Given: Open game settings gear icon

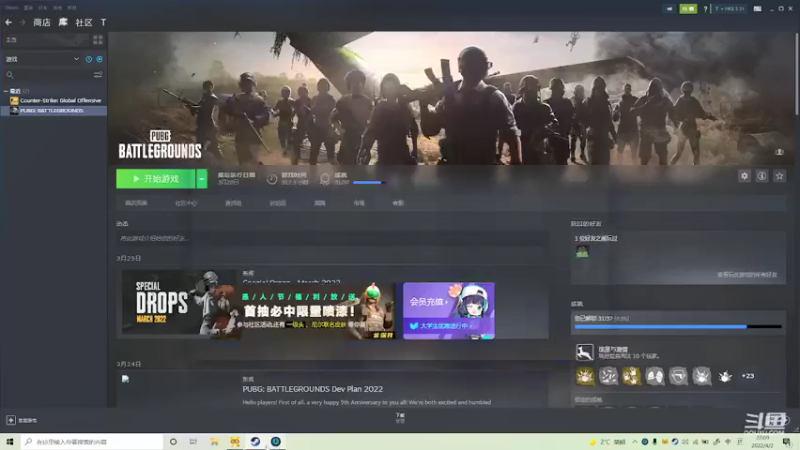Looking at the screenshot, I should (x=744, y=176).
